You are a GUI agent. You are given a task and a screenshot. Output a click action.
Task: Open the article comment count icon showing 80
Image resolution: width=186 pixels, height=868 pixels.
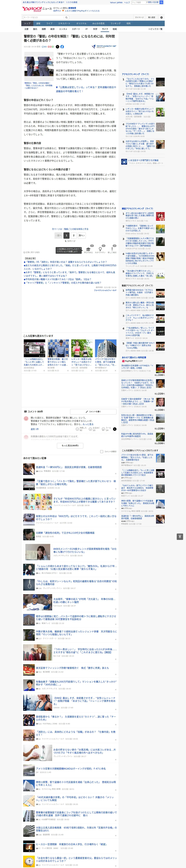[44, 47]
